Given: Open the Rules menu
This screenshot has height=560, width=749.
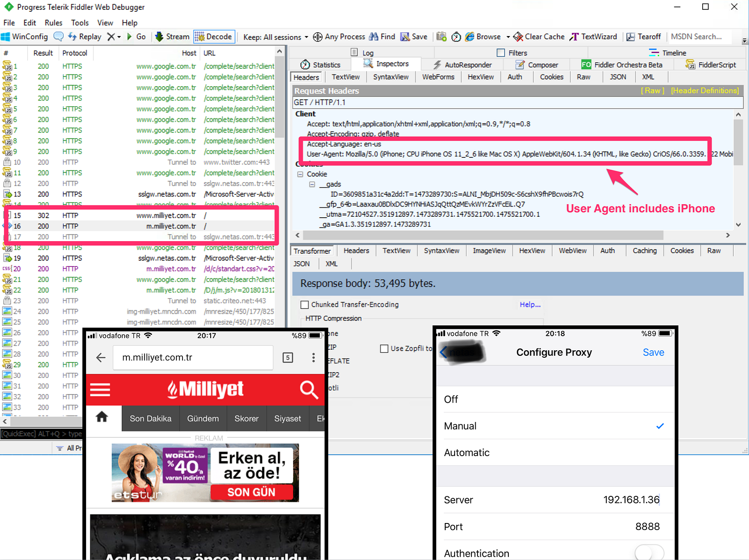Looking at the screenshot, I should point(53,22).
